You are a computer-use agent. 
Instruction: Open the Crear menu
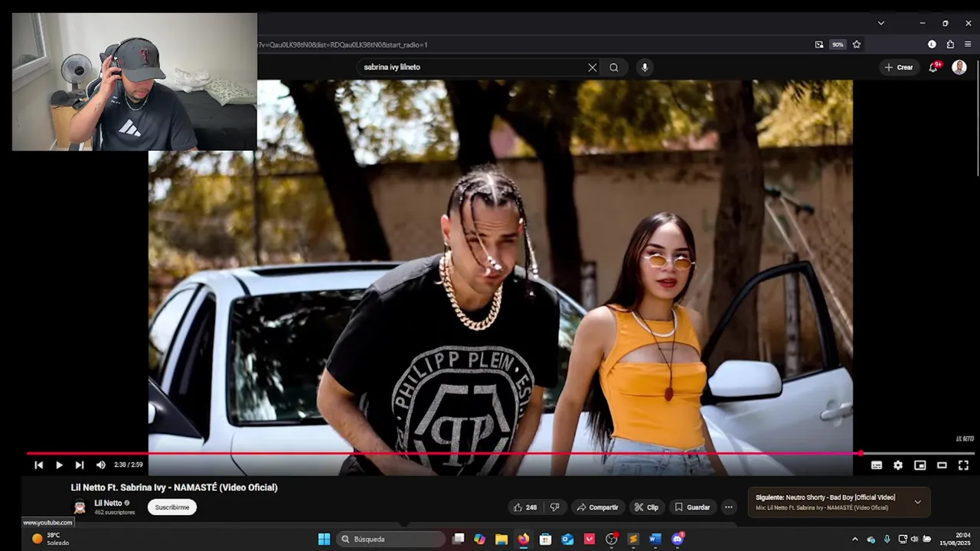(x=899, y=67)
